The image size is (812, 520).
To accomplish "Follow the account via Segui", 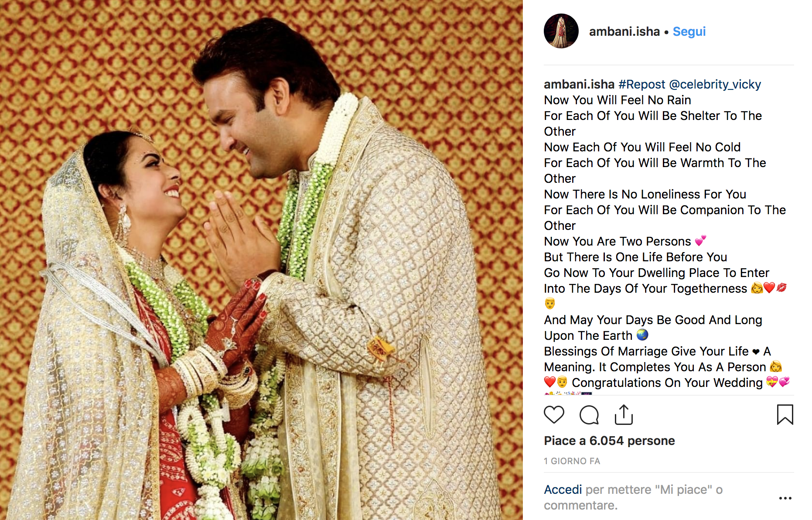I will [689, 31].
